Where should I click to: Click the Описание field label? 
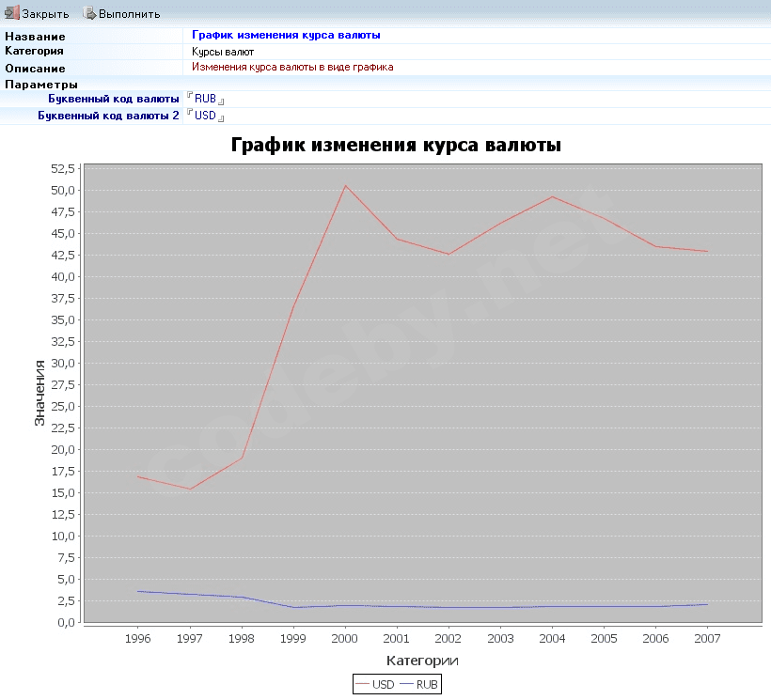coord(35,69)
